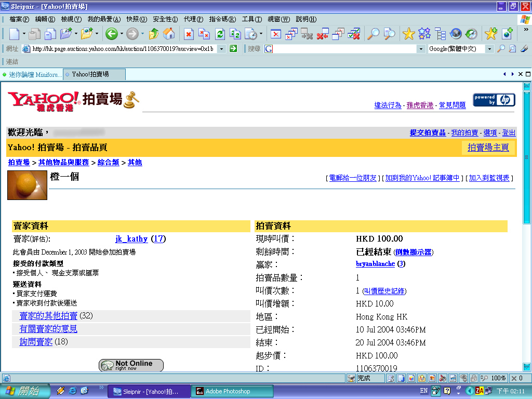Click the duplicate page toolbar icon
Viewport: 532px width, 399px height.
[50, 34]
